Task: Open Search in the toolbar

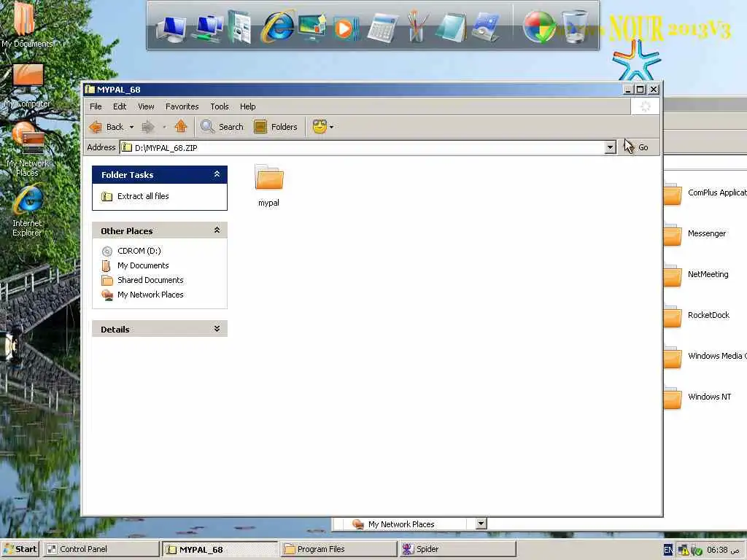Action: click(222, 127)
